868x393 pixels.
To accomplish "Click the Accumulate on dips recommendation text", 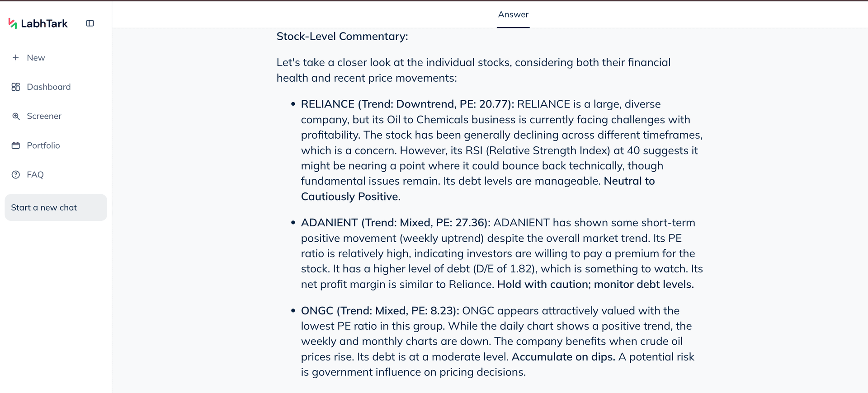I will click(563, 357).
